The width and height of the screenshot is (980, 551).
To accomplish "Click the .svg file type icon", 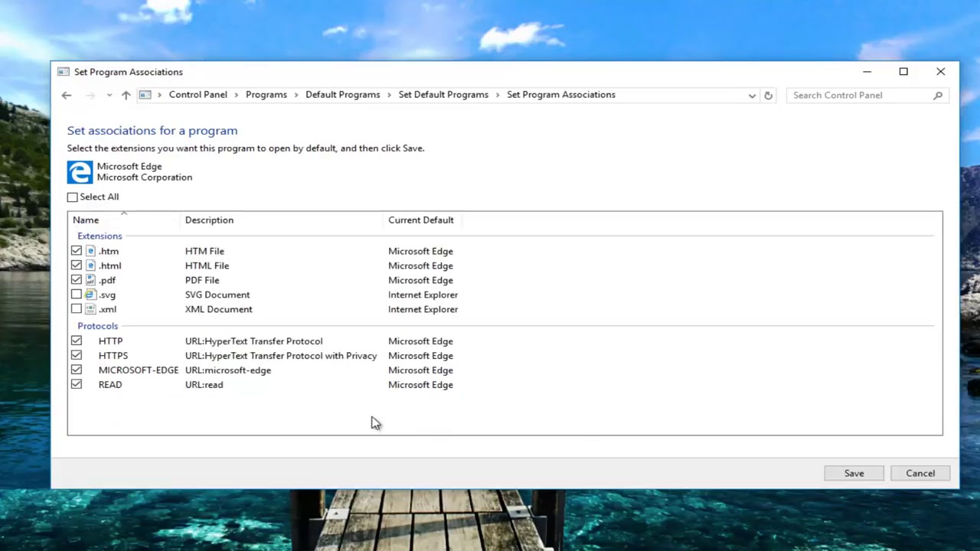I will click(90, 295).
